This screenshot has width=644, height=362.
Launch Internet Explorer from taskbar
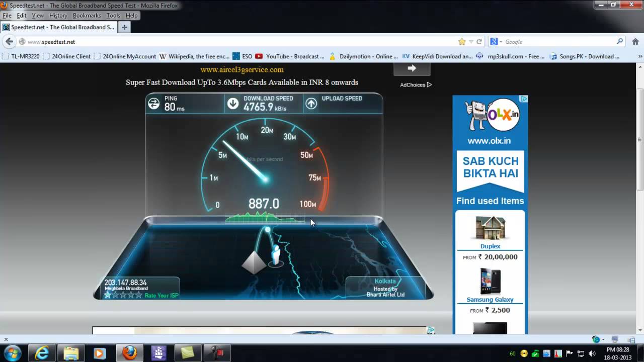coord(42,353)
